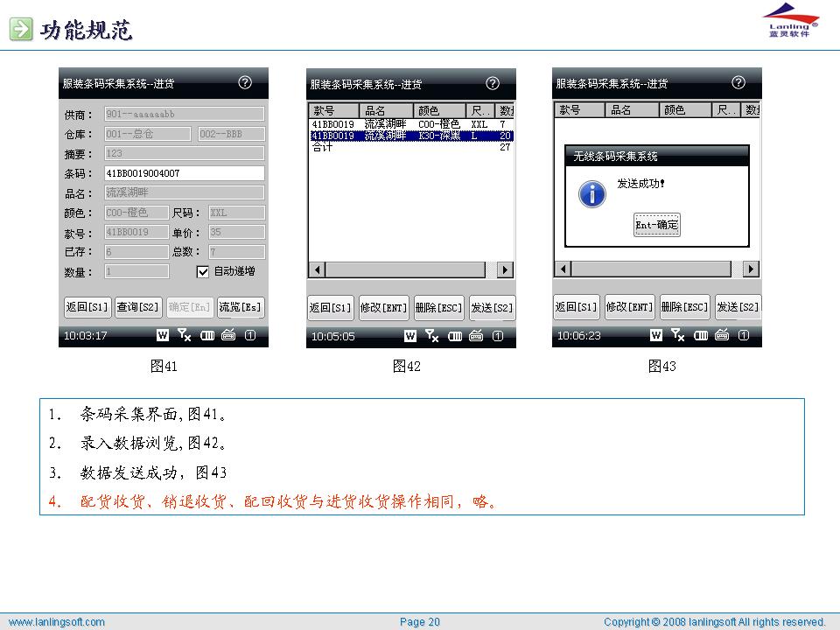This screenshot has height=630, width=840.
Task: Click 品名 column header in 图42 table
Action: click(x=386, y=111)
